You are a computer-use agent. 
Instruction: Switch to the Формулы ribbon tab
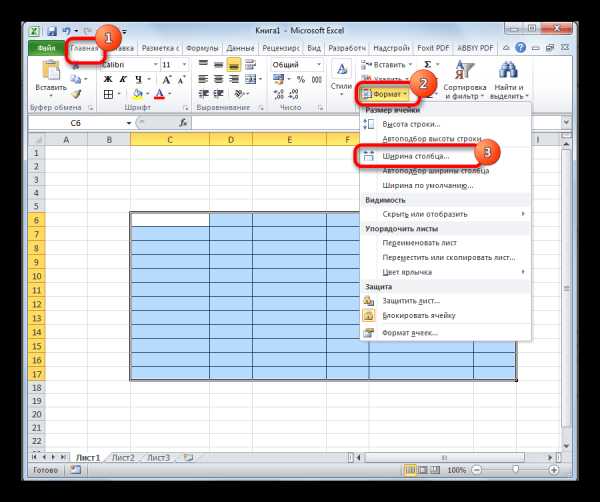[202, 48]
